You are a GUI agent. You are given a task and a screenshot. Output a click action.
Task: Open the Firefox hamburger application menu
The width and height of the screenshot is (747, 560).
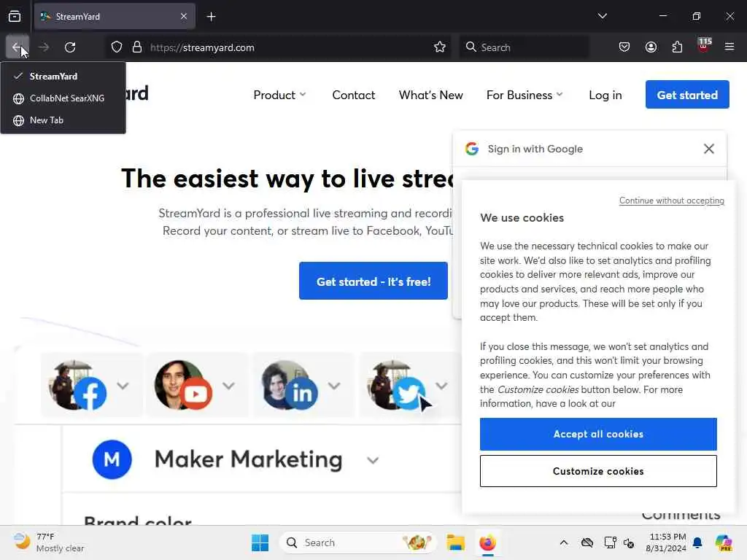(x=729, y=47)
